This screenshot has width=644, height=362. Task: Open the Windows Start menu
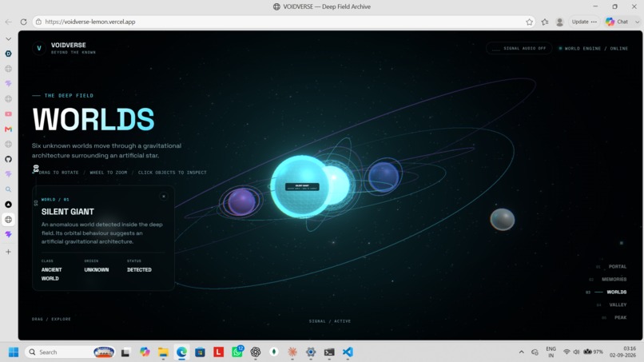coord(14,352)
